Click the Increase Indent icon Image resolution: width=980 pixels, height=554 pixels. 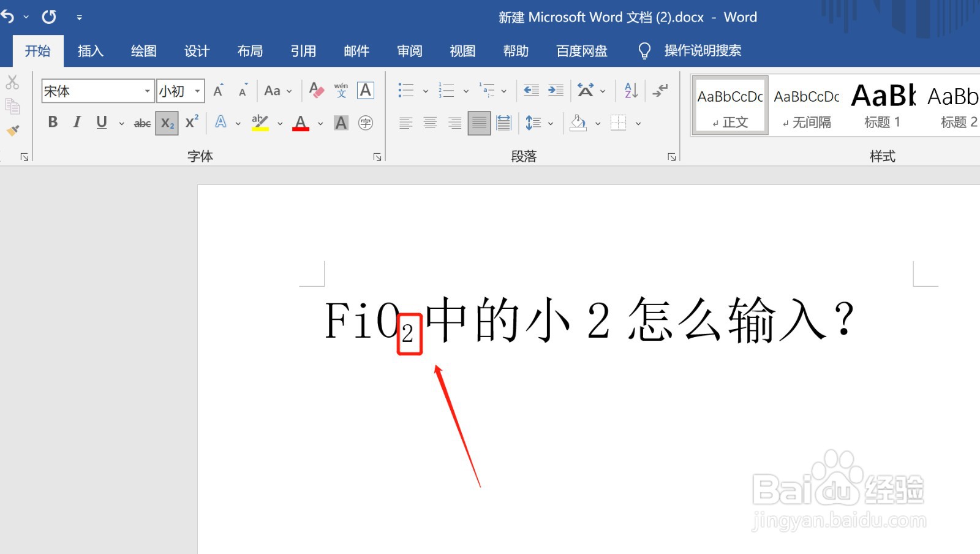556,91
